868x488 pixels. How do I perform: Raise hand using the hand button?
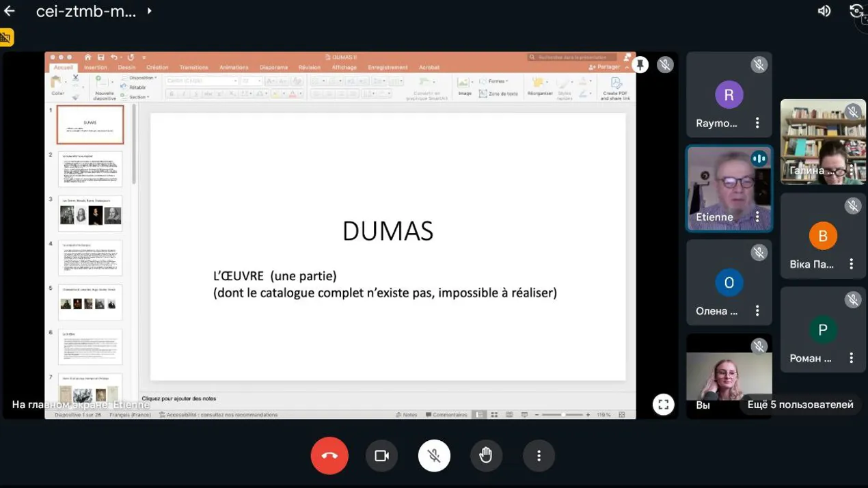(x=486, y=455)
